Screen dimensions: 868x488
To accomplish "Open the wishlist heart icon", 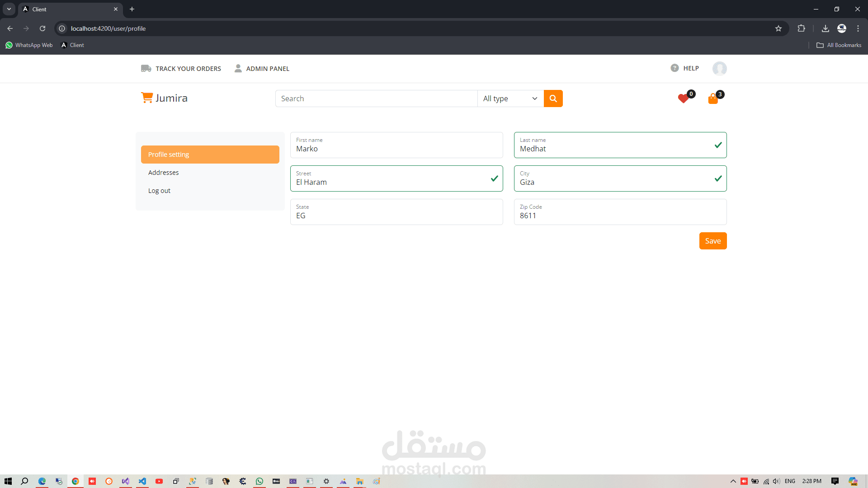I will click(x=683, y=99).
